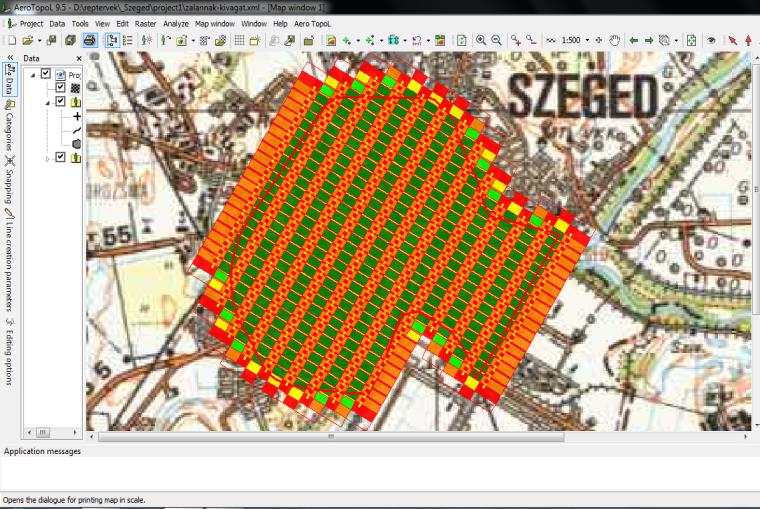The height and width of the screenshot is (509, 760).
Task: Click the grid icon in the toolbar
Action: (239, 41)
